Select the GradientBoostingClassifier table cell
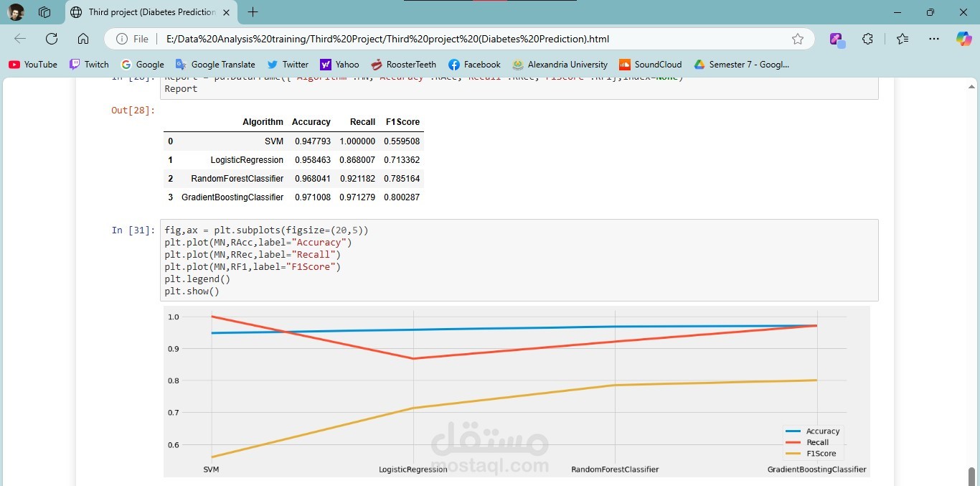Viewport: 980px width, 486px height. (232, 197)
